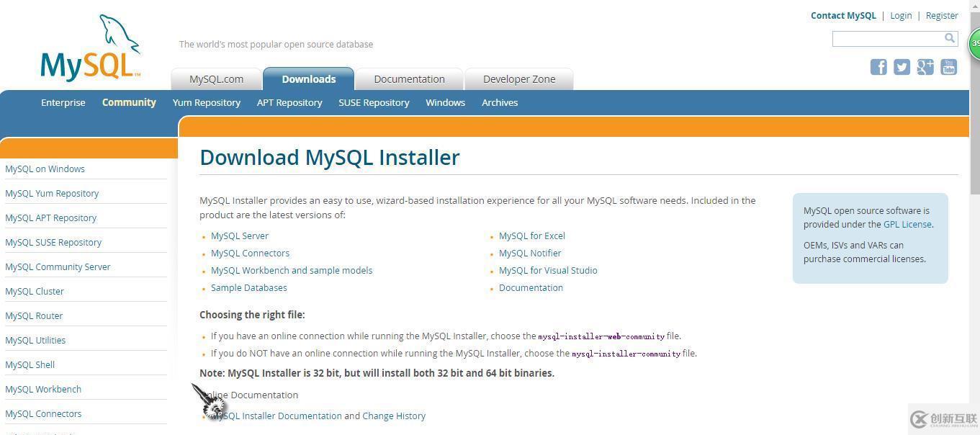Click the MySQL Server product link
Screen dimensions: 980x435
(240, 236)
